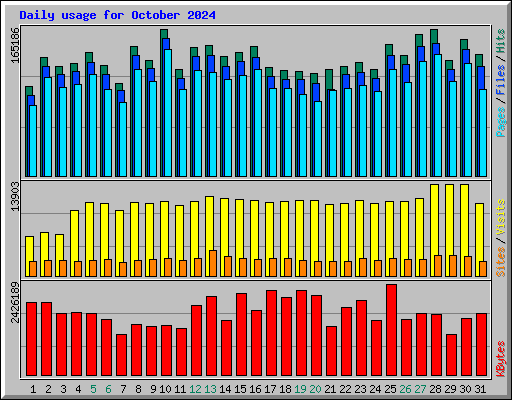Click the "Sites" legend label
This screenshot has width=512, height=400.
point(500,262)
